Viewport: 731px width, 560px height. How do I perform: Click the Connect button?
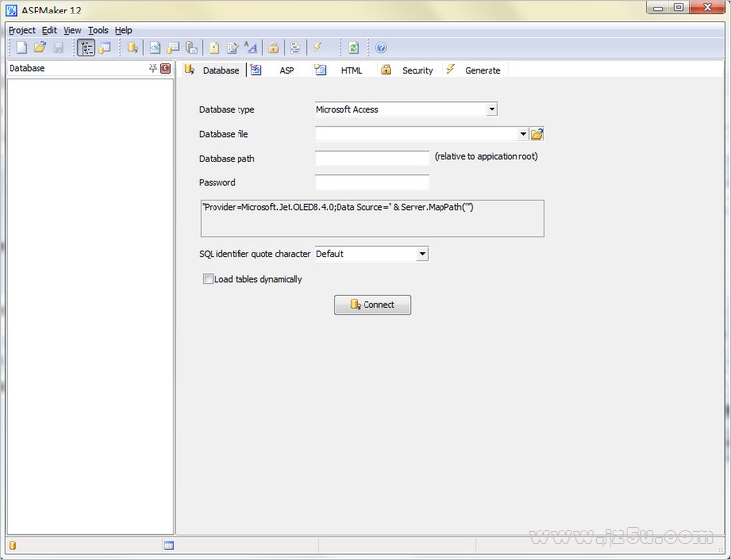372,305
